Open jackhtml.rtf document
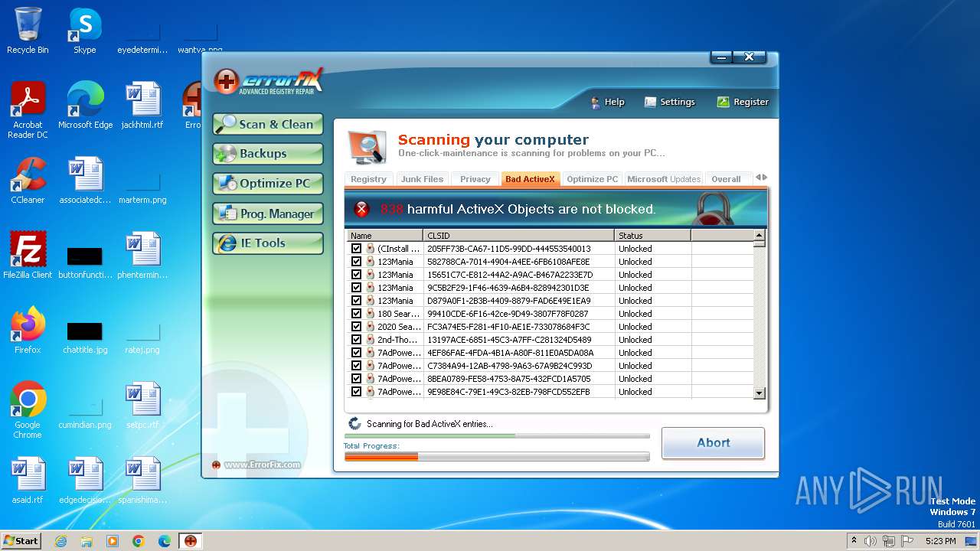This screenshot has height=551, width=980. (142, 106)
